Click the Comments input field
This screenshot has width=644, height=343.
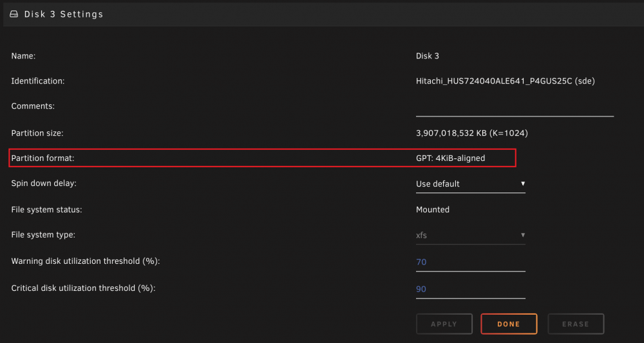[x=515, y=108]
